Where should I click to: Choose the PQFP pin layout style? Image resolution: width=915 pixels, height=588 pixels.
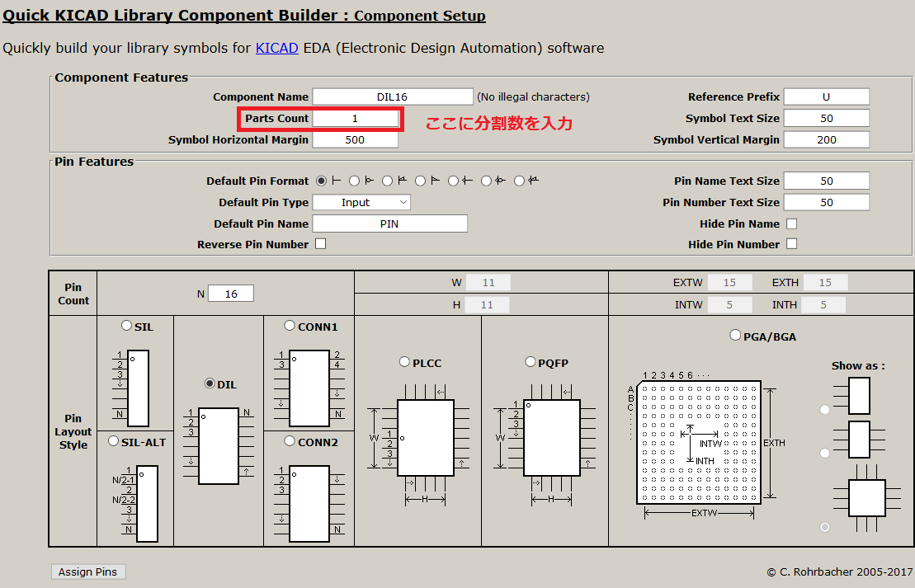[531, 362]
